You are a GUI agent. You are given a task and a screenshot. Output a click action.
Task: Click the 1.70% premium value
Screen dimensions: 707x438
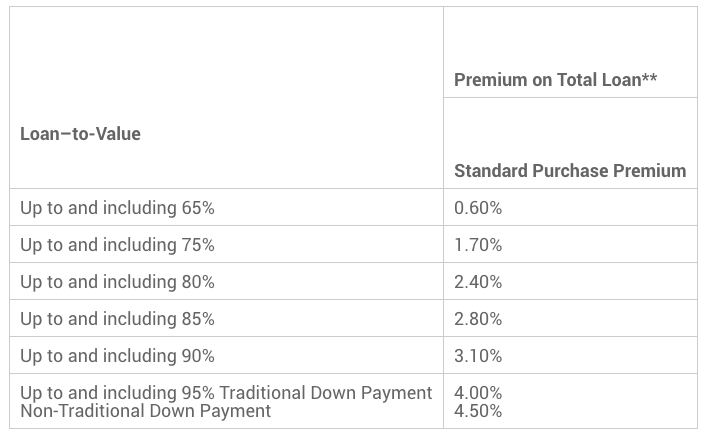(478, 245)
